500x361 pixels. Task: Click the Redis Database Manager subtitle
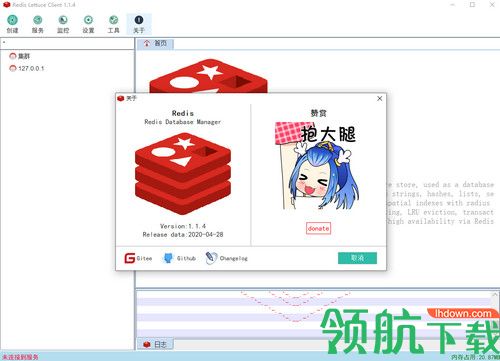(183, 122)
